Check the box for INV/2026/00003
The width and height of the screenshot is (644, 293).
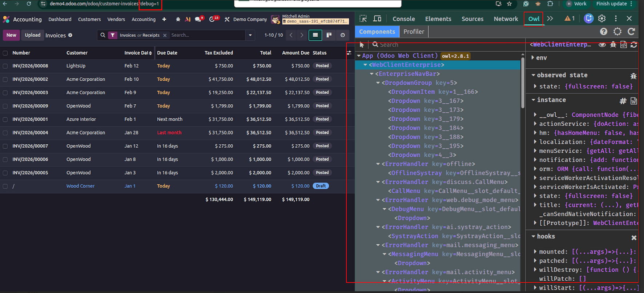point(5,93)
